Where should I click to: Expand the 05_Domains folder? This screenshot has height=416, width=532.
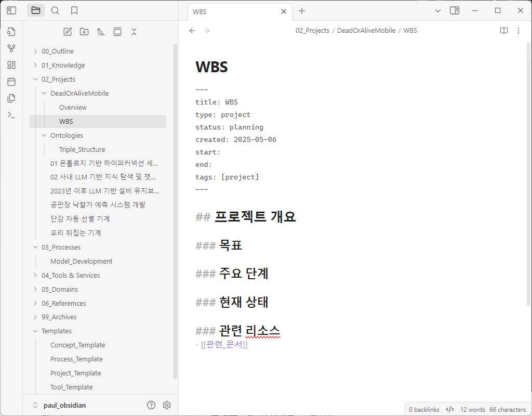coord(35,289)
